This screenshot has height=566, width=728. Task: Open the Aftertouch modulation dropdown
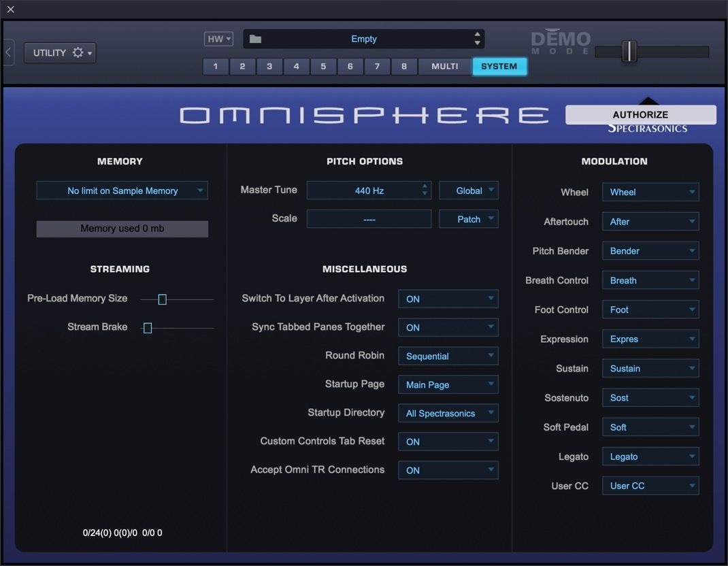tap(650, 222)
